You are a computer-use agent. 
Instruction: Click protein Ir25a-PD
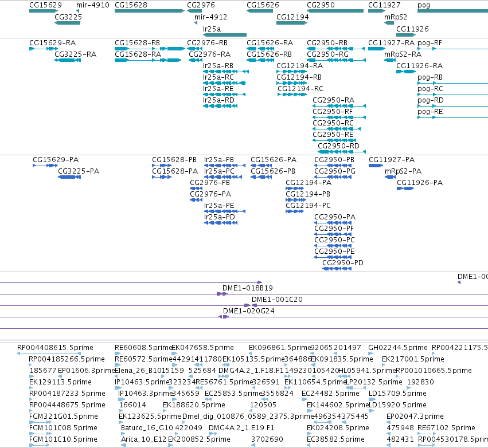(221, 223)
